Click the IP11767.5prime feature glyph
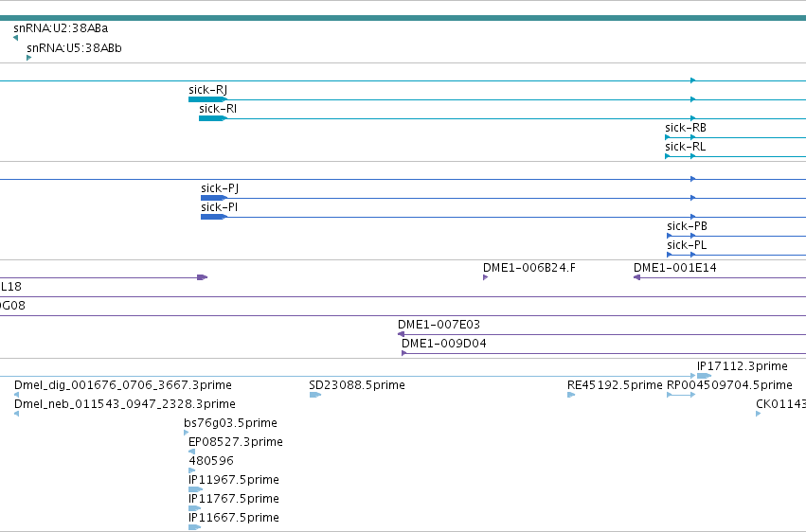Screen dimensions: 806x532 tap(195, 508)
